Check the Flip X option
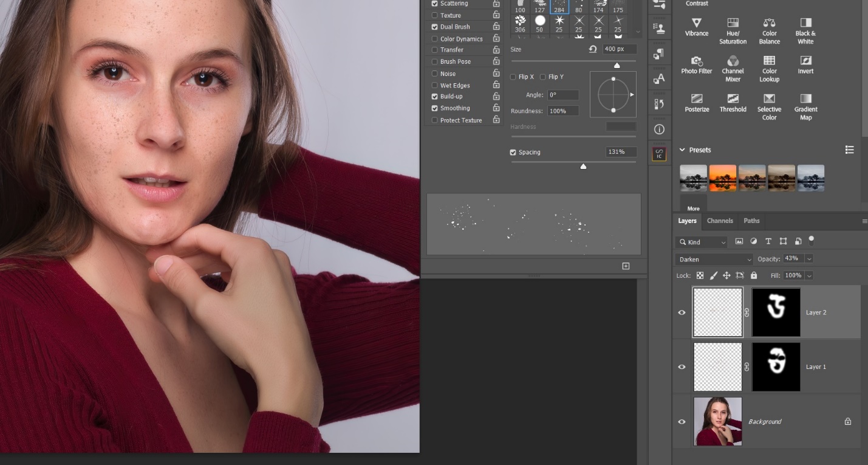This screenshot has width=868, height=465. click(x=513, y=77)
